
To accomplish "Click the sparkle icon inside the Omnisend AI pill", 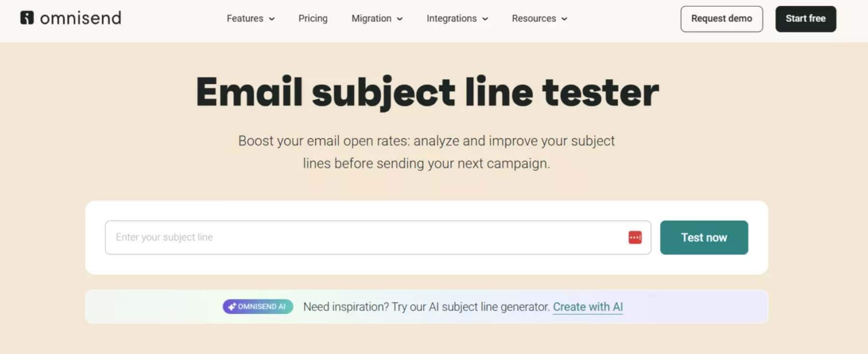I will click(x=232, y=306).
